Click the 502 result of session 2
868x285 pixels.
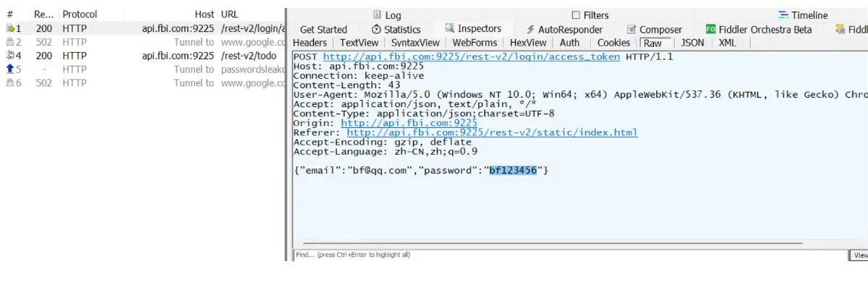click(44, 42)
